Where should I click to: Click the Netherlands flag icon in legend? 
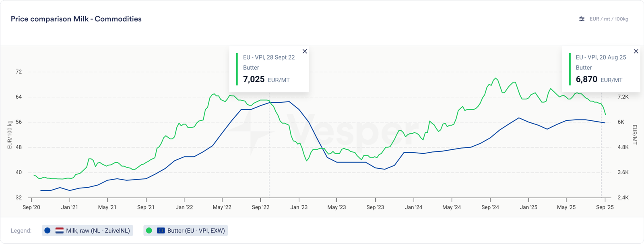coord(60,231)
